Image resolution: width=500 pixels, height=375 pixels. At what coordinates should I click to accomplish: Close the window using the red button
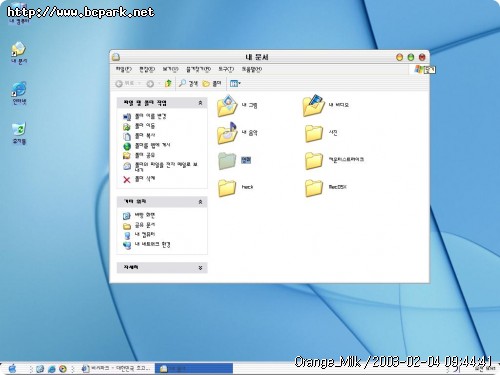coord(422,57)
